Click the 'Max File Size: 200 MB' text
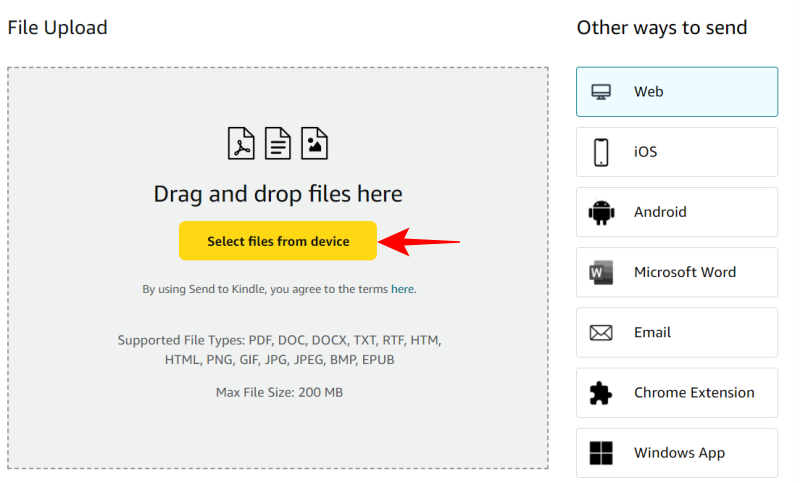This screenshot has width=800, height=483. (x=279, y=392)
